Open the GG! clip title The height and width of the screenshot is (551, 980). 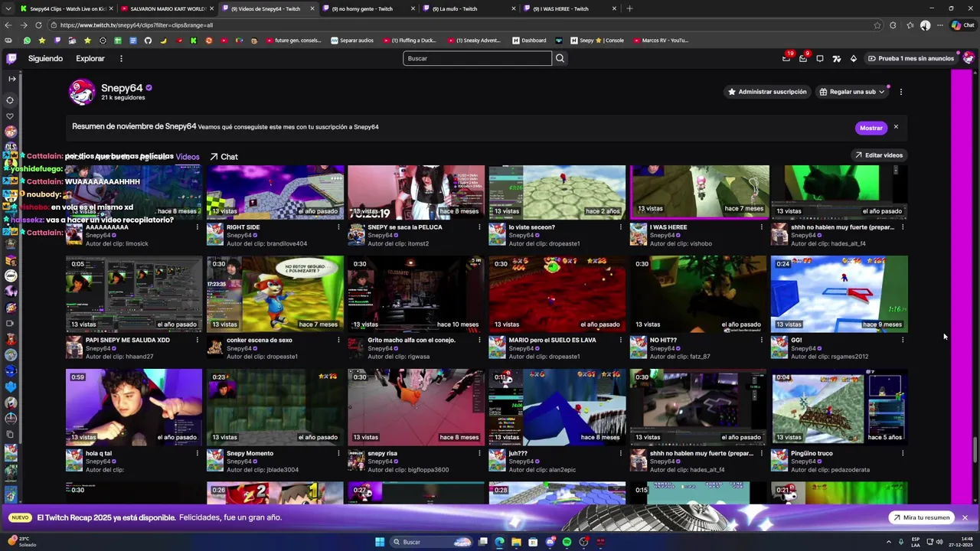click(796, 340)
